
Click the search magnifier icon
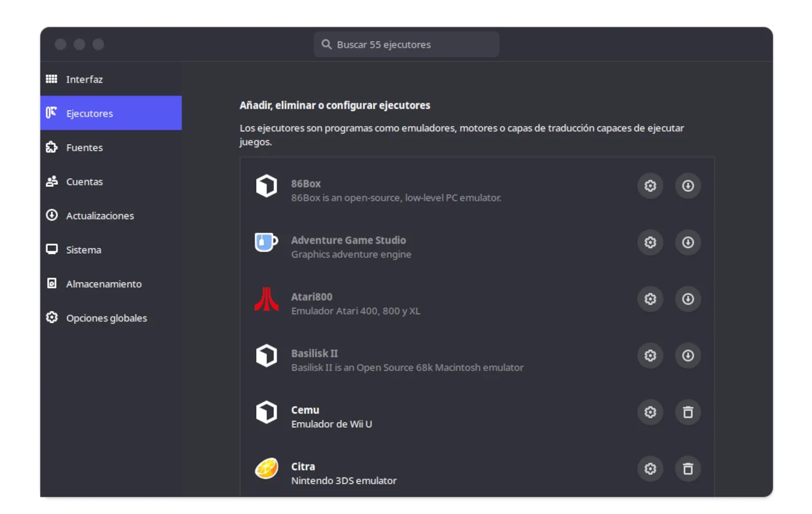[x=327, y=44]
